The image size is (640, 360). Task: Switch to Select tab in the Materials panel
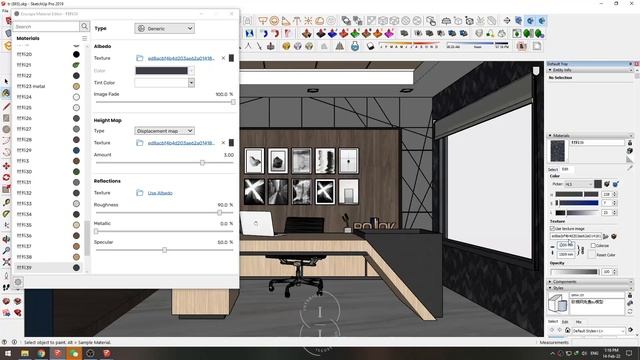click(553, 169)
